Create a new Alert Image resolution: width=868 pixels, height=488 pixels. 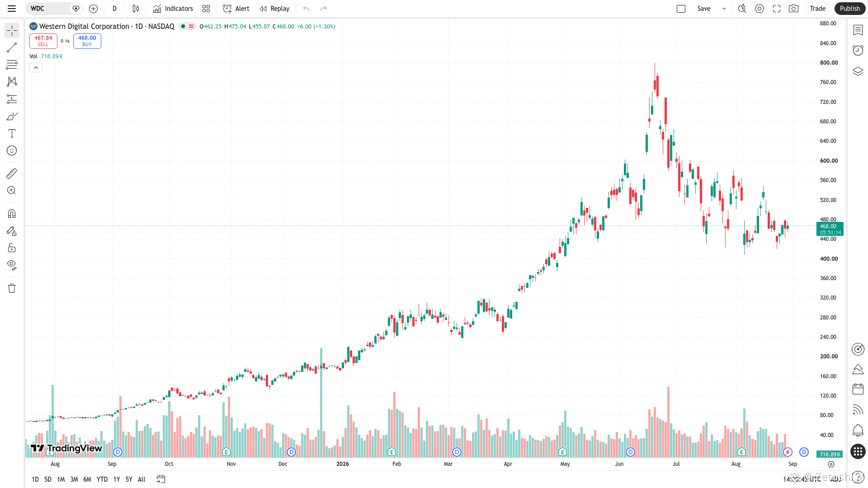[x=236, y=9]
